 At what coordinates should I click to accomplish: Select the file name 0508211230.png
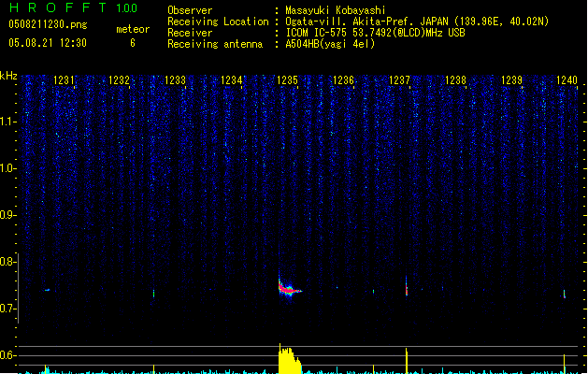click(48, 24)
